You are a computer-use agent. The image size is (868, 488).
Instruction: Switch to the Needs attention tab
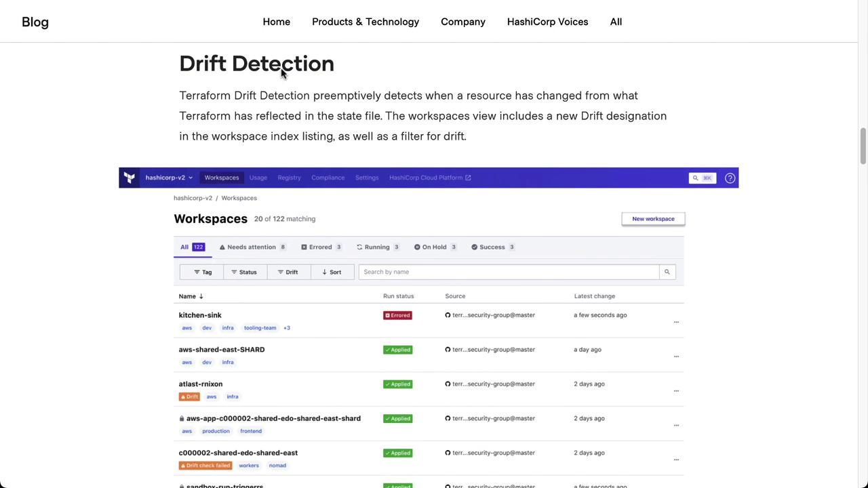252,247
